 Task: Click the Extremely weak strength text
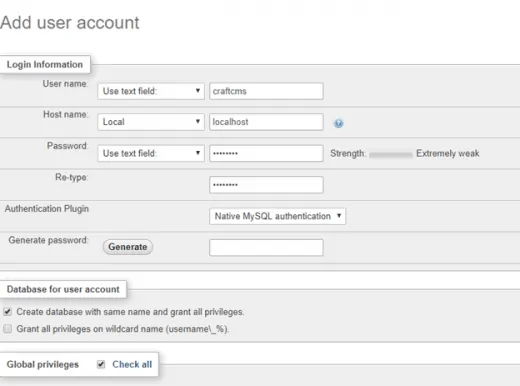pos(448,153)
